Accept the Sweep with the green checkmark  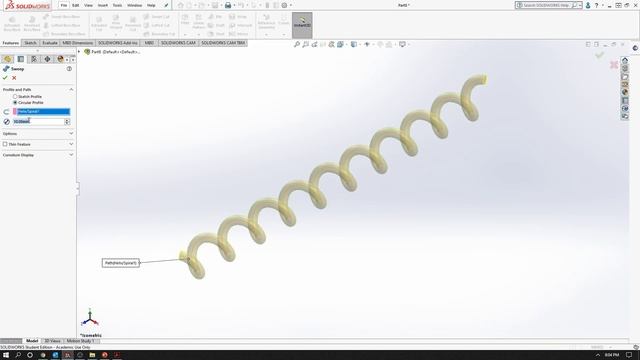click(5, 78)
